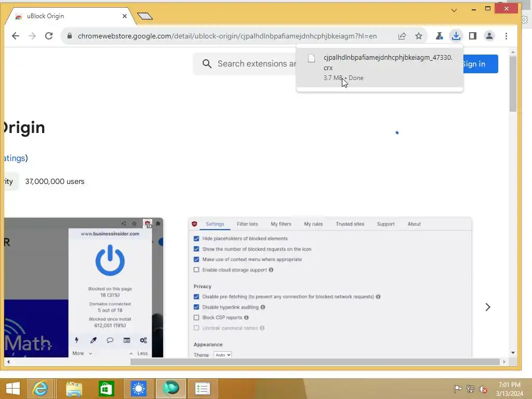Share this page via address bar icon
The image size is (532, 399).
coord(402,36)
